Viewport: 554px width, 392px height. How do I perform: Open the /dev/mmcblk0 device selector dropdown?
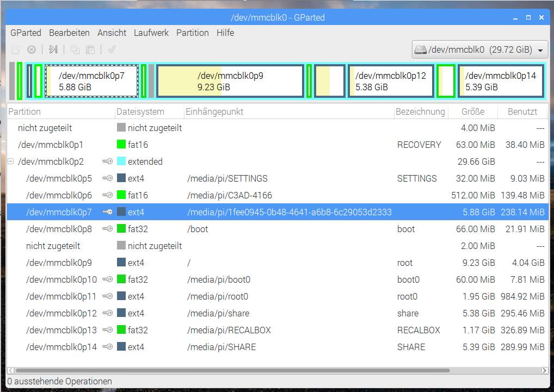pyautogui.click(x=479, y=50)
